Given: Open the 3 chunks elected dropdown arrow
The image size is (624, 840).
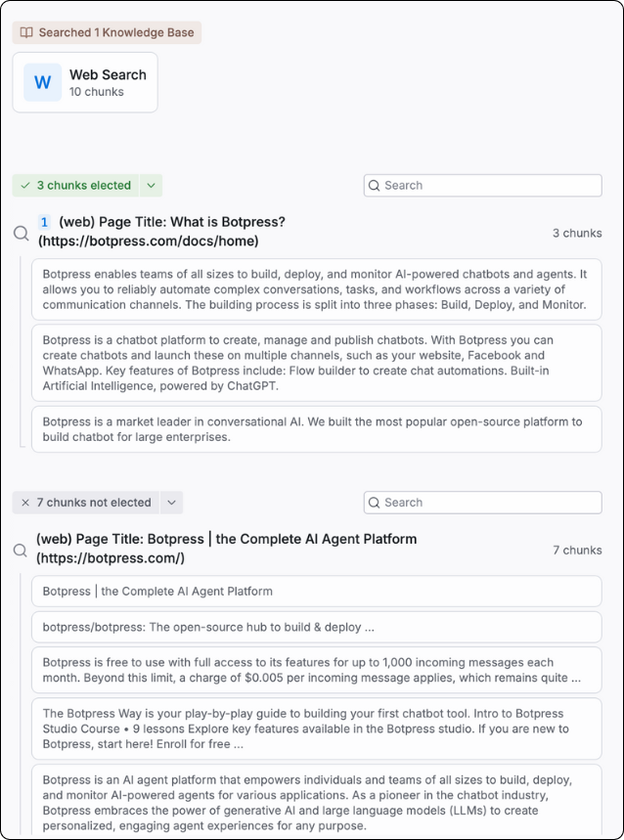Looking at the screenshot, I should tap(151, 185).
